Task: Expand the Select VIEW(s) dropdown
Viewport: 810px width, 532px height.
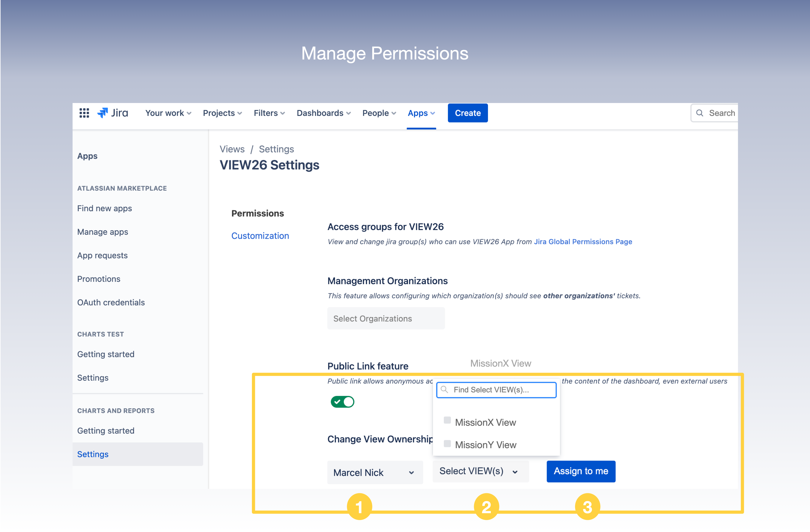Action: coord(480,471)
